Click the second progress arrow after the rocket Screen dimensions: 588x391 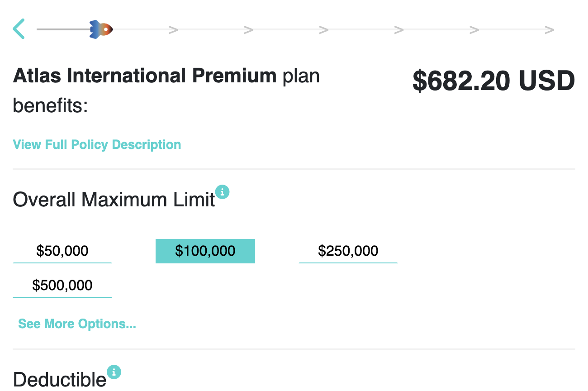click(248, 30)
